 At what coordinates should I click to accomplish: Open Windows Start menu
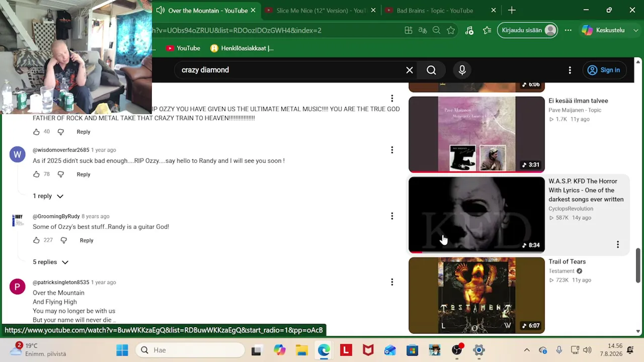click(x=122, y=350)
